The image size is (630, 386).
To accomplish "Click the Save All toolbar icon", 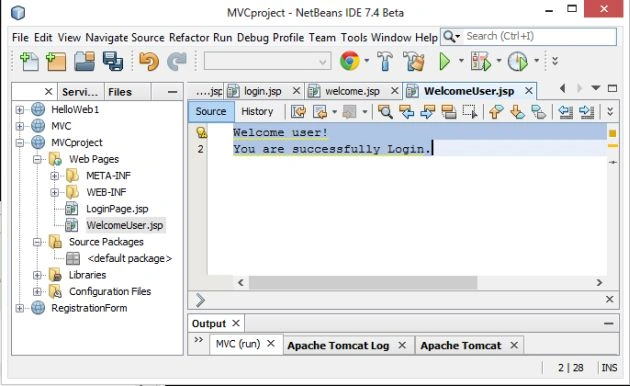I will 112,62.
